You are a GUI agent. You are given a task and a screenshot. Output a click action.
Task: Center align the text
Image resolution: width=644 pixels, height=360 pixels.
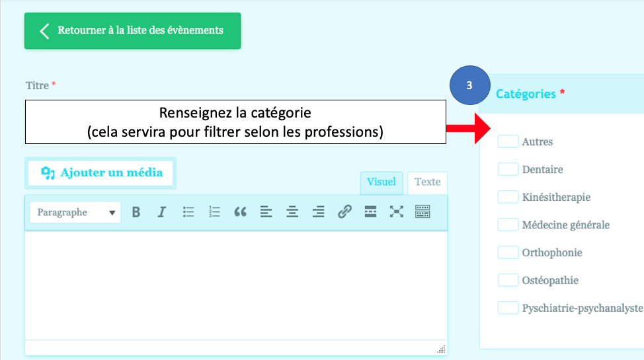[x=292, y=212]
